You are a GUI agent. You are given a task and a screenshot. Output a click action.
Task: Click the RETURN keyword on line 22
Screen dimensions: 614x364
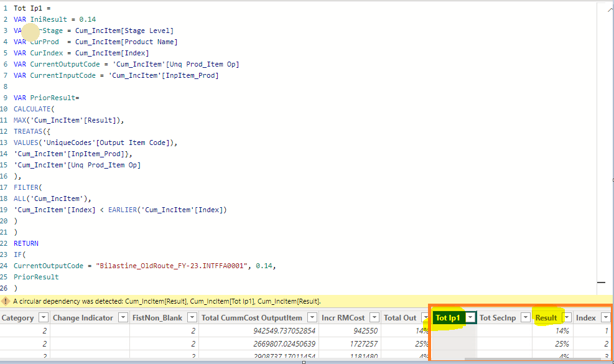26,243
